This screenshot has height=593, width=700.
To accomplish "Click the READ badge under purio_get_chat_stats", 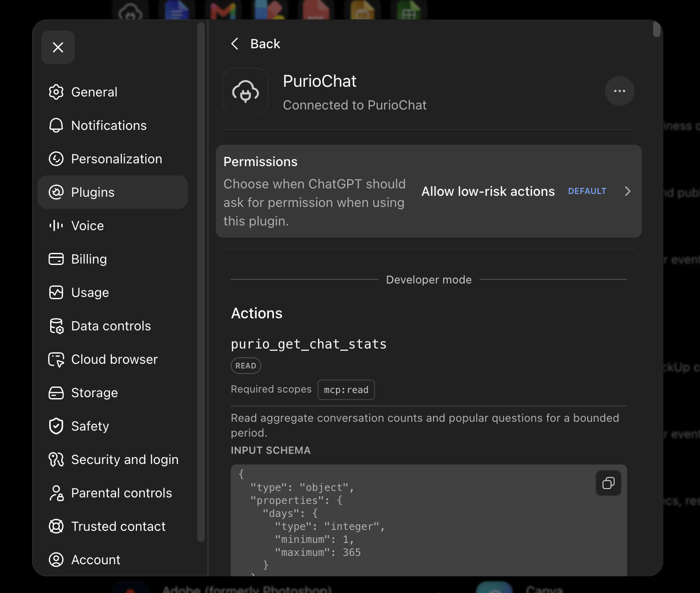I will click(246, 366).
